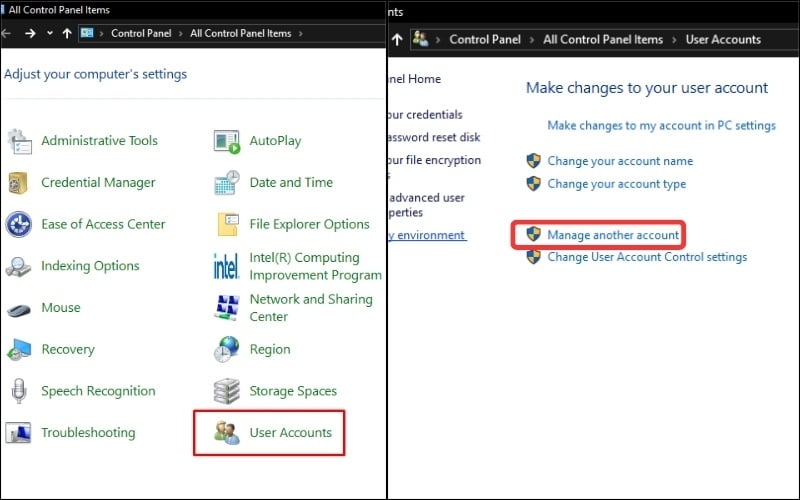
Task: Click the Credential Manager safe icon
Action: [18, 183]
